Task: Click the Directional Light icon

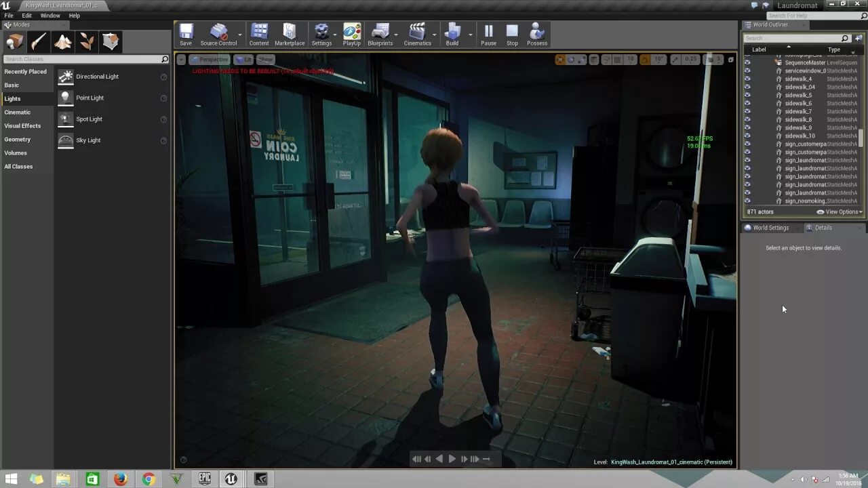Action: [65, 77]
